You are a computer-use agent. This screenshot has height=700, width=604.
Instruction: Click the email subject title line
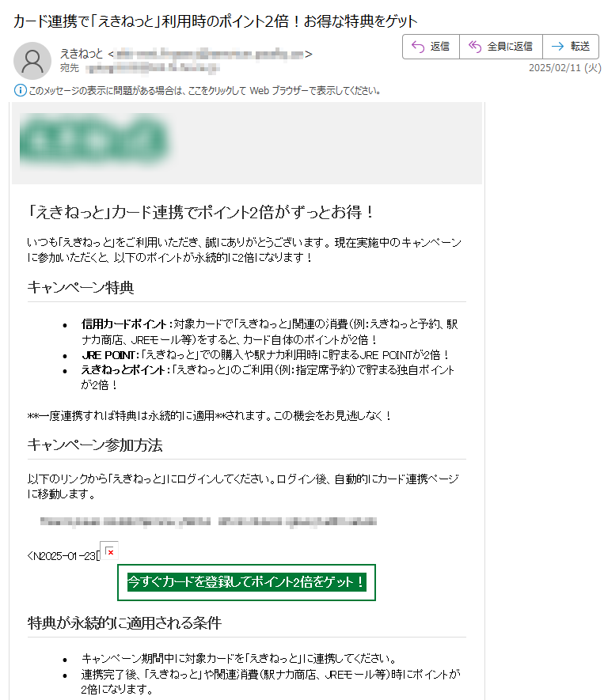215,21
